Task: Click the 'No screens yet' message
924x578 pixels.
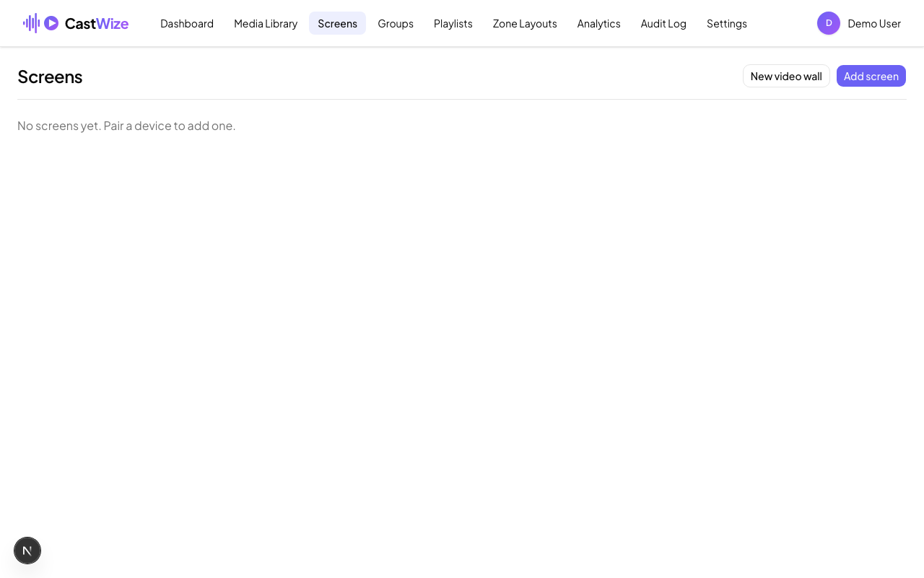Action: pyautogui.click(x=126, y=126)
